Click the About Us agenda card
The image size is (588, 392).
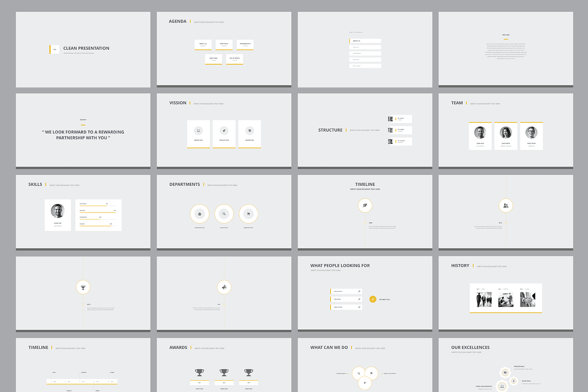click(x=203, y=45)
